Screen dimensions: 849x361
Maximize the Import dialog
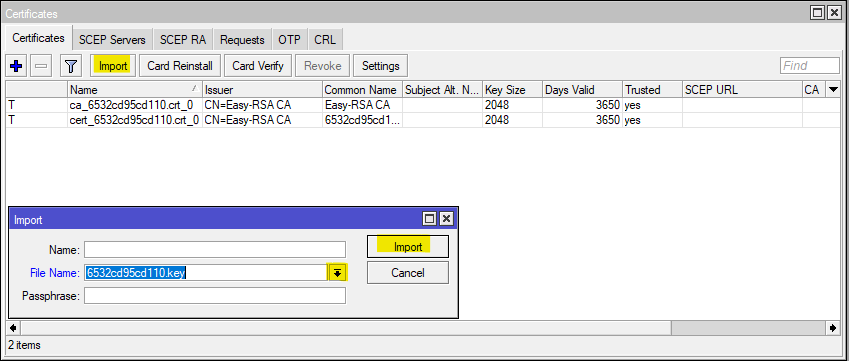pos(429,219)
